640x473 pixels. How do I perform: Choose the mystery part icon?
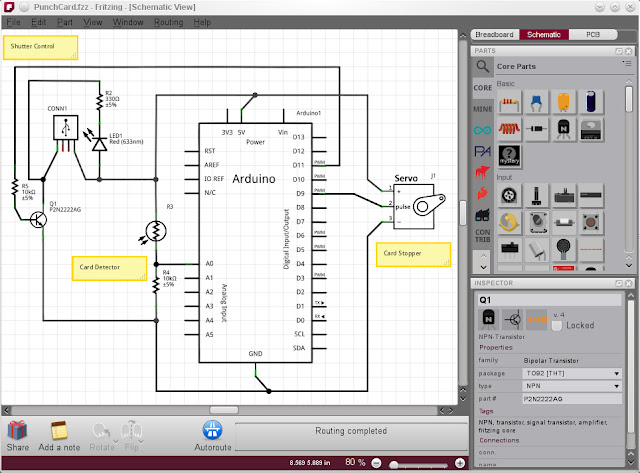(x=509, y=156)
